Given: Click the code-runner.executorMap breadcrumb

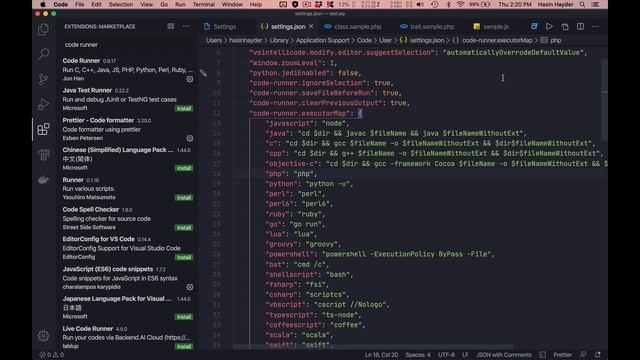Looking at the screenshot, I should [x=497, y=40].
